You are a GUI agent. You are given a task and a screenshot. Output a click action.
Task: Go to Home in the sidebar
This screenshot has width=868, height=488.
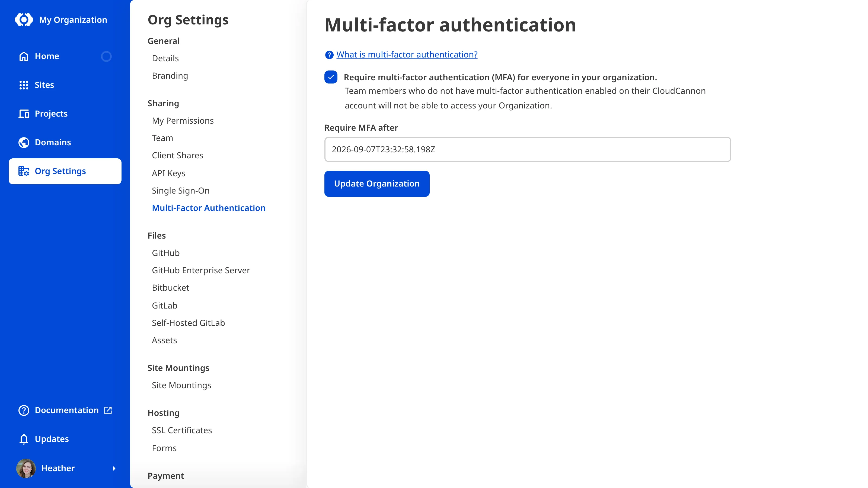[65, 56]
